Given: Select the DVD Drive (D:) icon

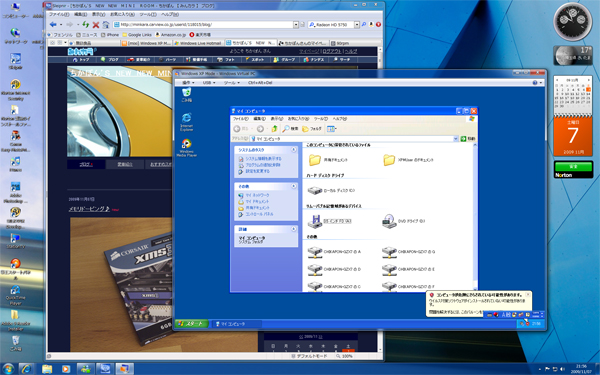Looking at the screenshot, I should coord(389,221).
